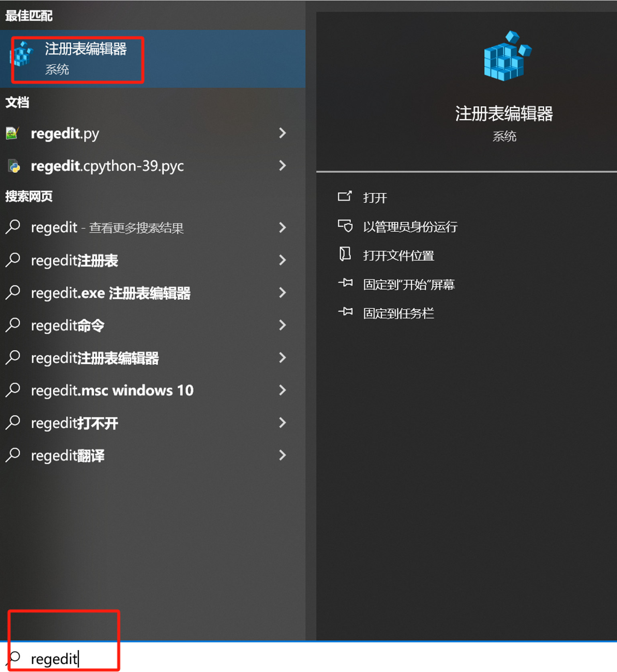Viewport: 617px width, 672px height.
Task: Click the regedit.py file icon
Action: pos(12,133)
